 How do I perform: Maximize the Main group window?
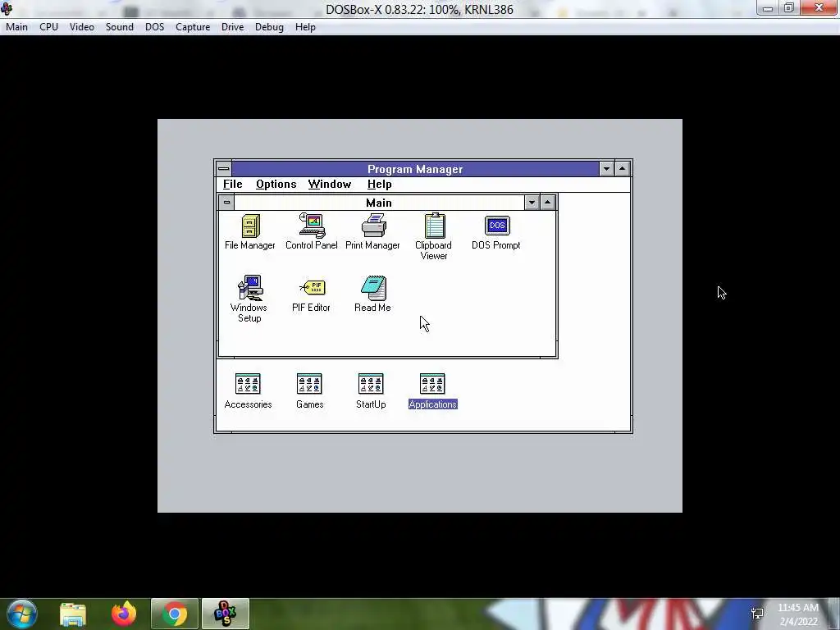click(x=547, y=203)
